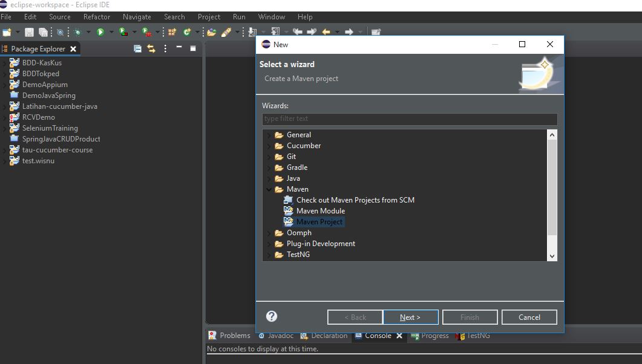Screen dimensions: 642x364
Task: Switch to the Progress tab
Action: tap(430, 336)
